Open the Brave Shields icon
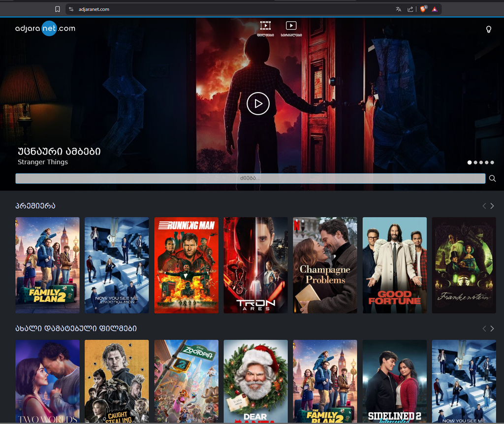Screen dimensions: 504x424 [x=423, y=9]
